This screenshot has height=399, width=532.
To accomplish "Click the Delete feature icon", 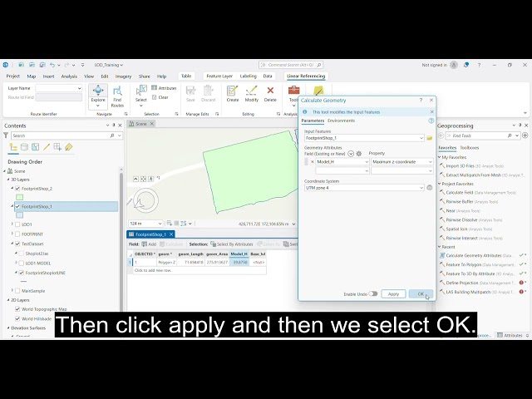I will pyautogui.click(x=270, y=94).
